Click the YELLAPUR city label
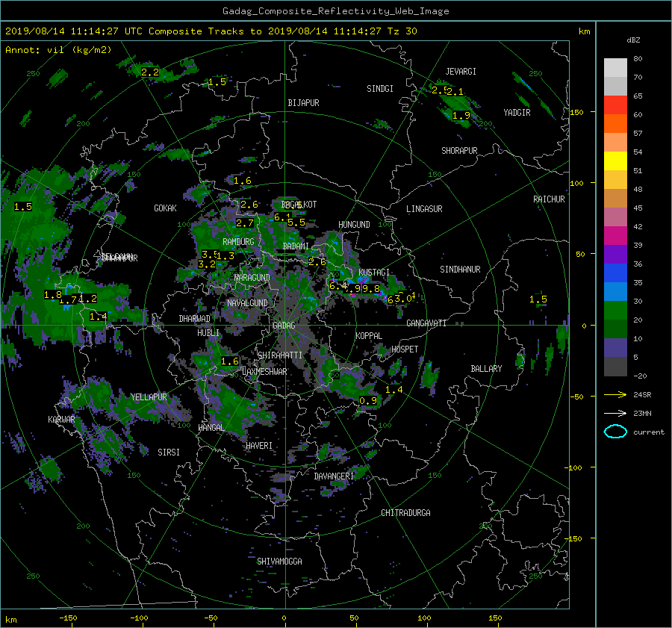 click(149, 397)
